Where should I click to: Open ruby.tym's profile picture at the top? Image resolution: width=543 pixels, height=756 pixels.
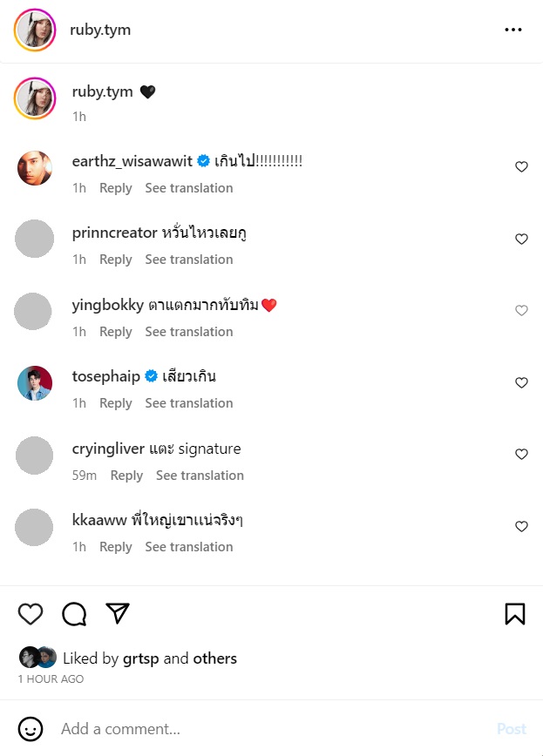(x=34, y=29)
